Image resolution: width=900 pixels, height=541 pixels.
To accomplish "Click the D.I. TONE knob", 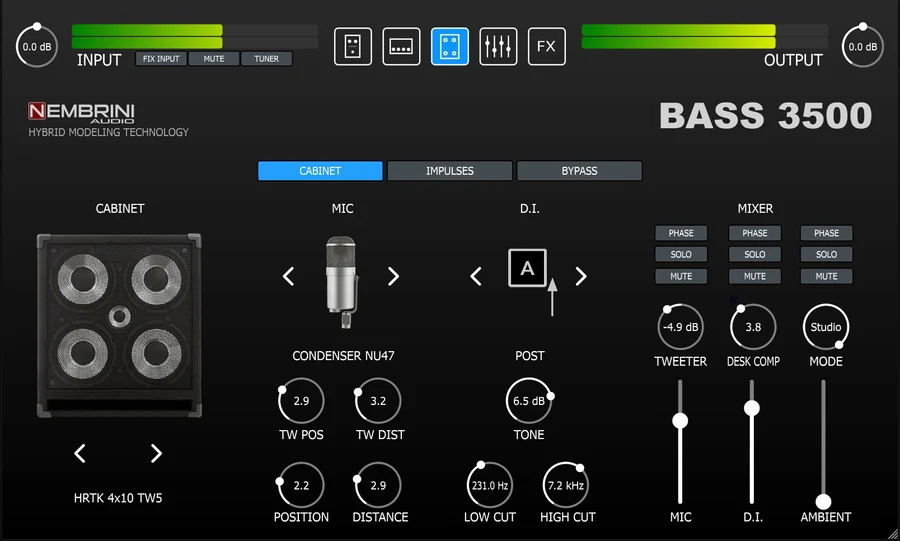I will [529, 400].
